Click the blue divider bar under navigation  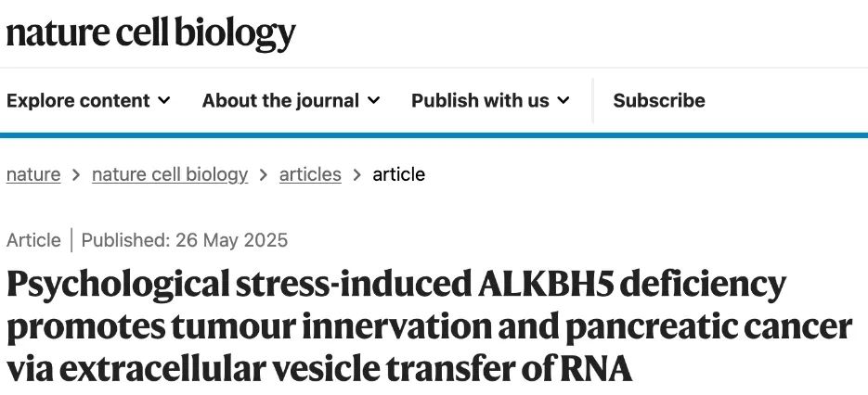coord(434,135)
